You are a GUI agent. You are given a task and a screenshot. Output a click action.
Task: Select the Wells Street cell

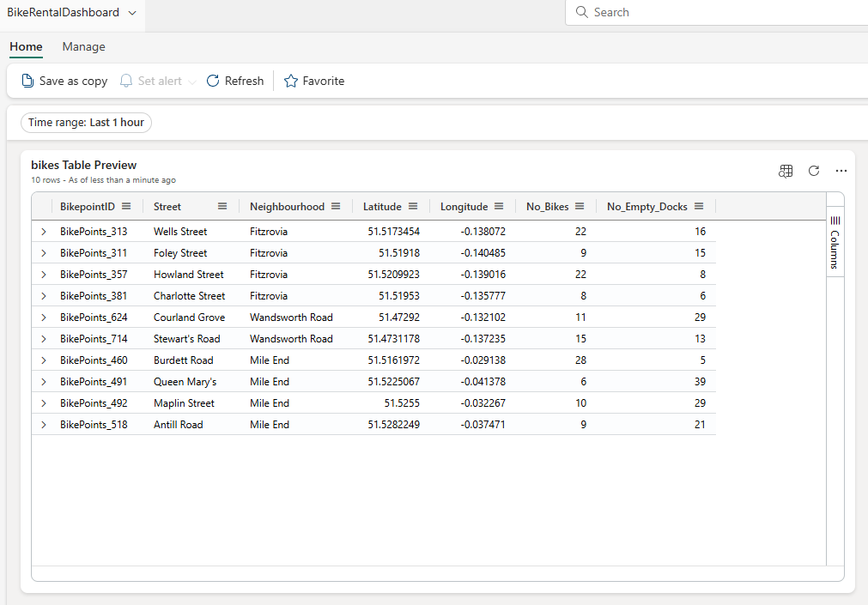coord(180,232)
